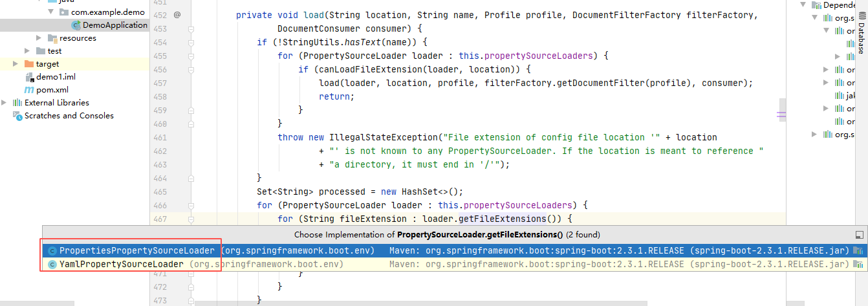Click the jak dependency row in Maven panel
Image resolution: width=868 pixels, height=306 pixels.
[x=845, y=95]
